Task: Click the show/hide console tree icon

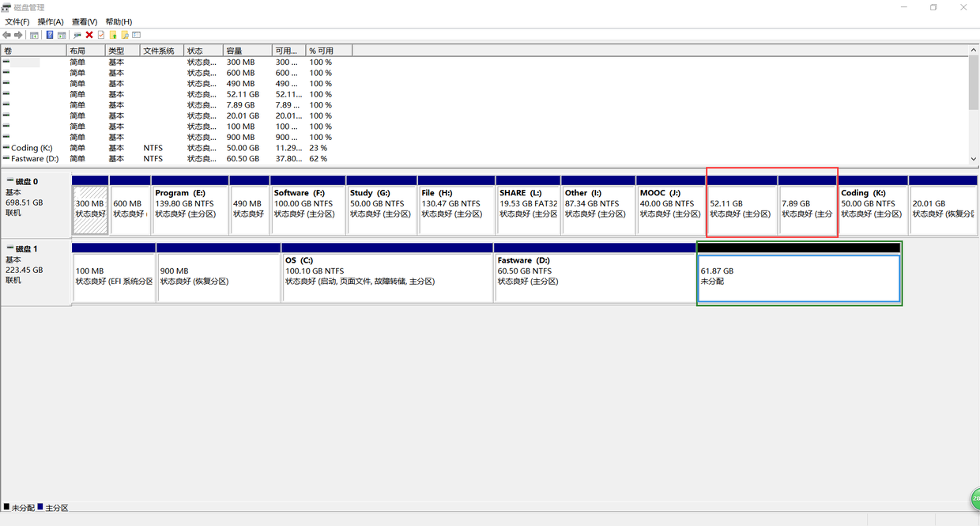Action: click(x=34, y=35)
